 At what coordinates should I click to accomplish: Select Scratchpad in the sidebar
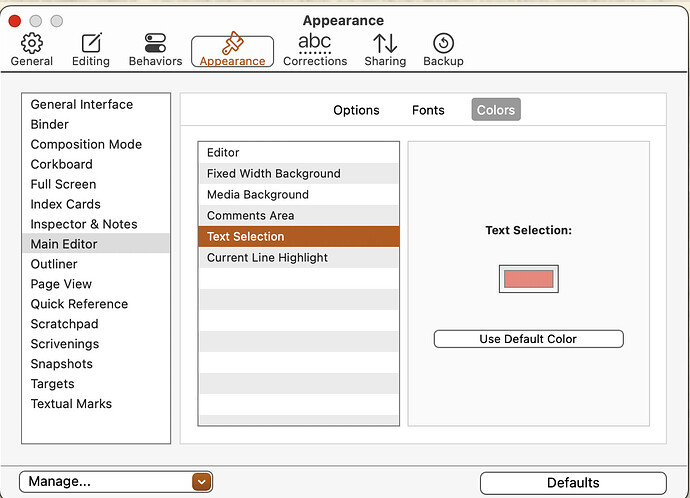coord(95,324)
